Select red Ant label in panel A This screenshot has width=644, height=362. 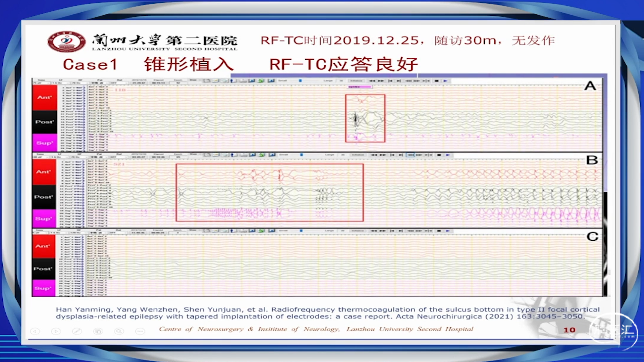click(45, 98)
